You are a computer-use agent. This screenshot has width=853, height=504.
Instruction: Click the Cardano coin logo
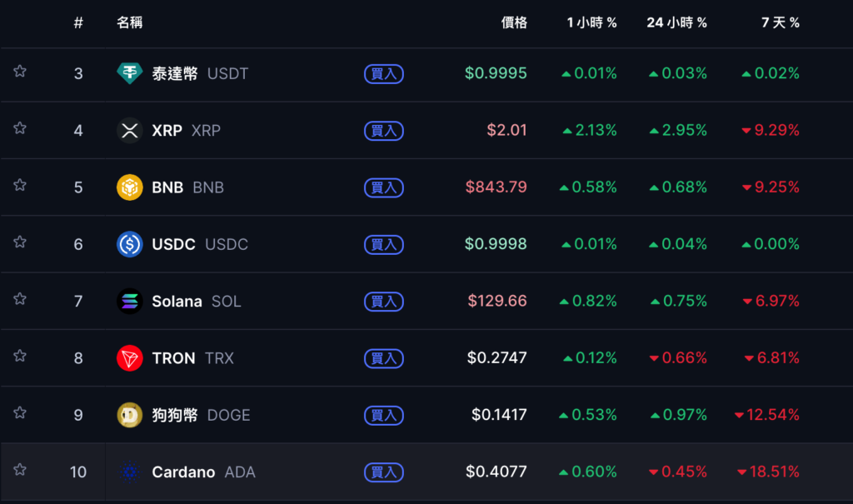click(129, 472)
